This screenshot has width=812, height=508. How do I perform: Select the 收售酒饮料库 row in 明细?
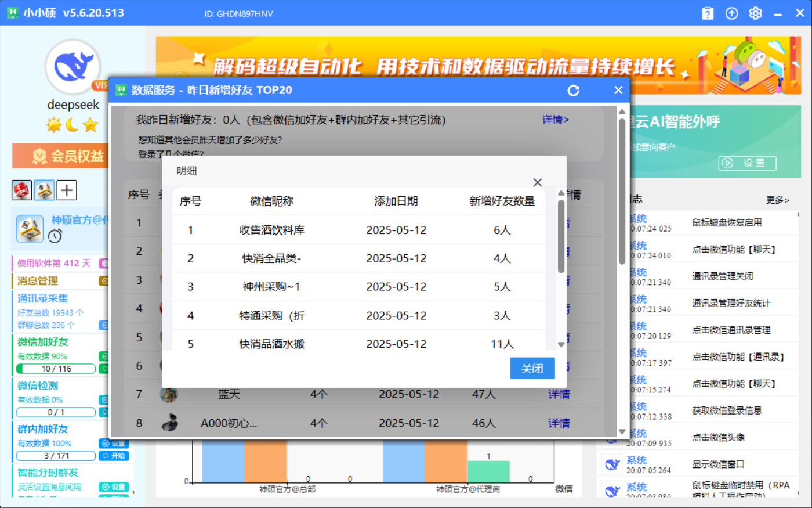pyautogui.click(x=359, y=230)
